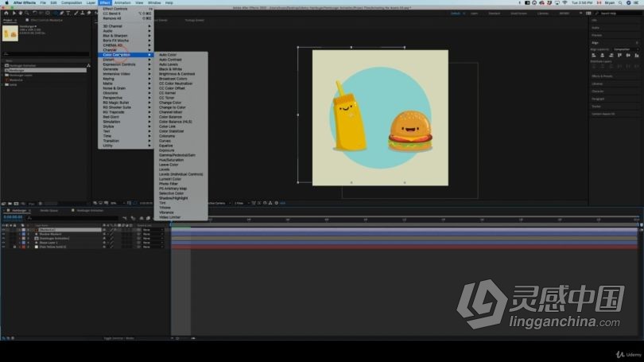Click the Align Bottom icon in the Align panel
The width and height of the screenshot is (644, 362).
point(637,55)
